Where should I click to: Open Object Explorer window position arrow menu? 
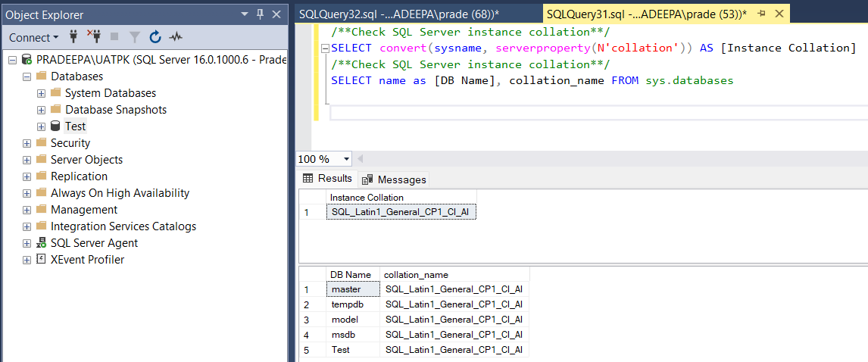[x=245, y=15]
